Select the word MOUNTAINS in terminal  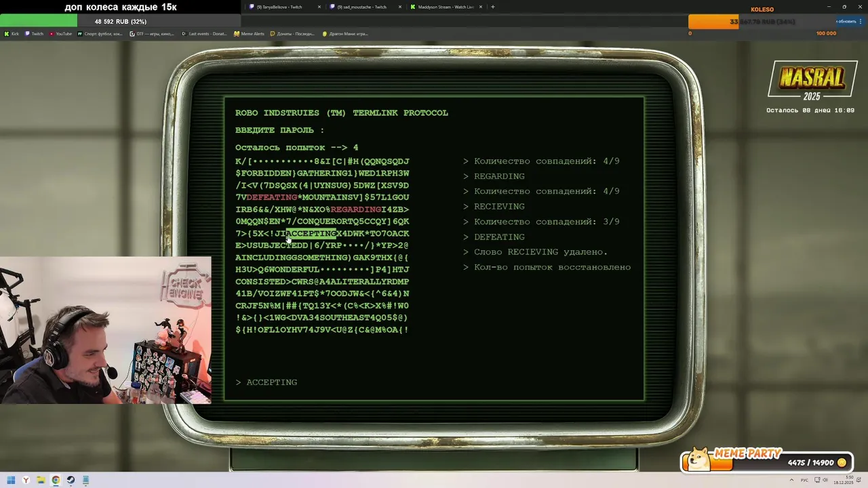[x=327, y=197]
